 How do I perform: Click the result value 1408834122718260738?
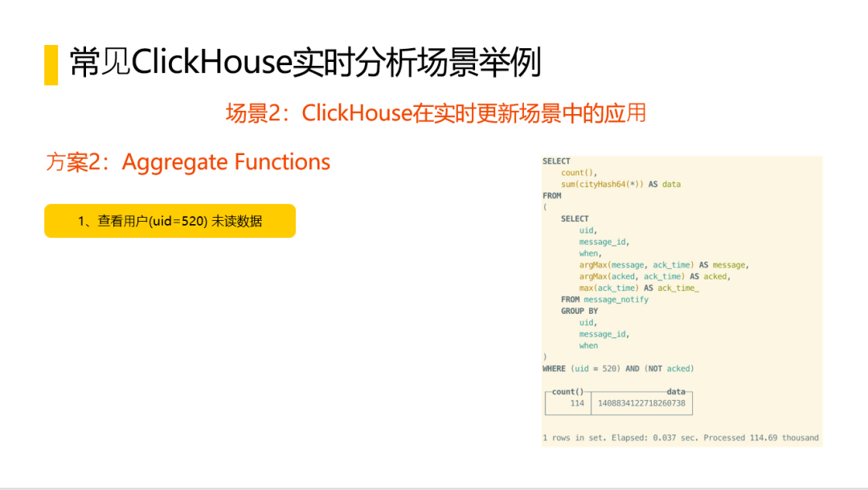[x=641, y=403]
